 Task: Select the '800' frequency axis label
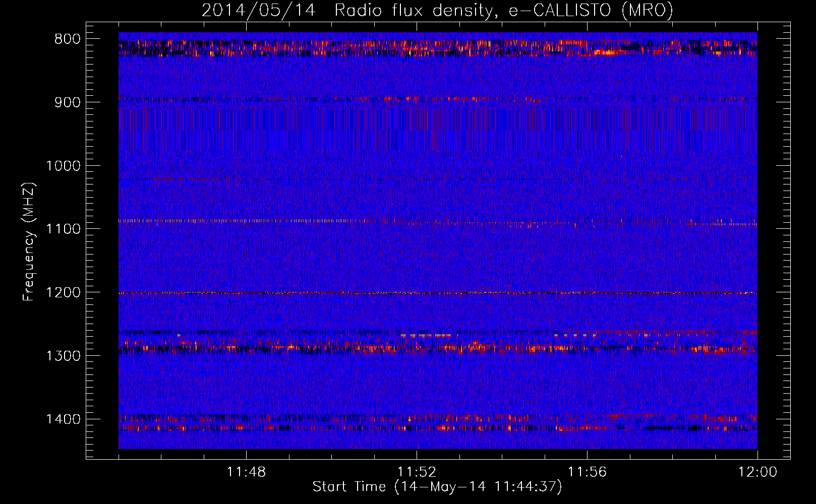(68, 39)
